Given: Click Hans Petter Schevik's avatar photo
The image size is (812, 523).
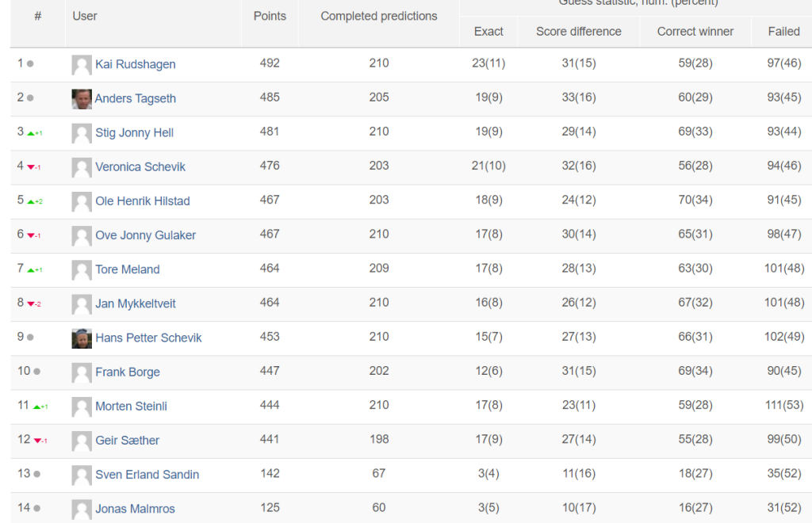Looking at the screenshot, I should 82,338.
